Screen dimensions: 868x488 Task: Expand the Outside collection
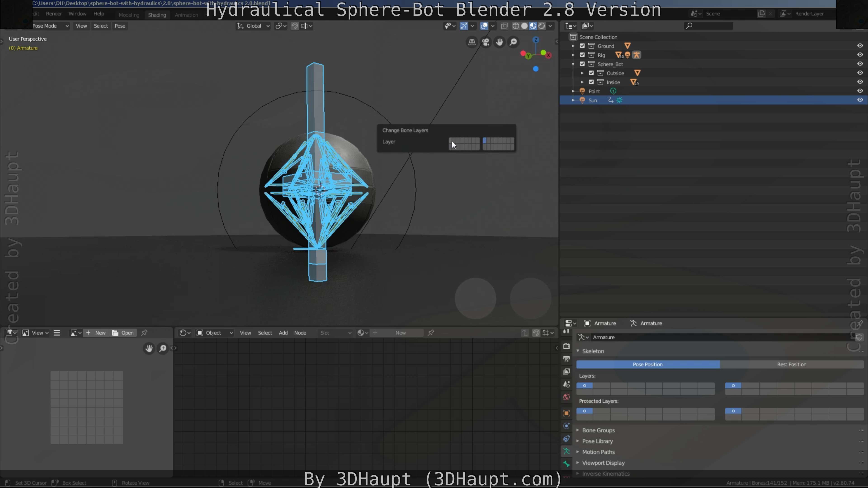pyautogui.click(x=582, y=73)
